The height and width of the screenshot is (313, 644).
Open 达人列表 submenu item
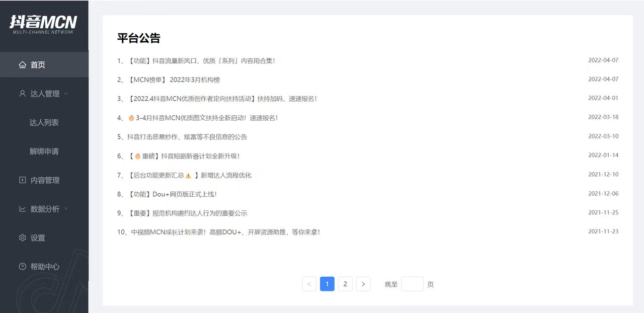[44, 122]
